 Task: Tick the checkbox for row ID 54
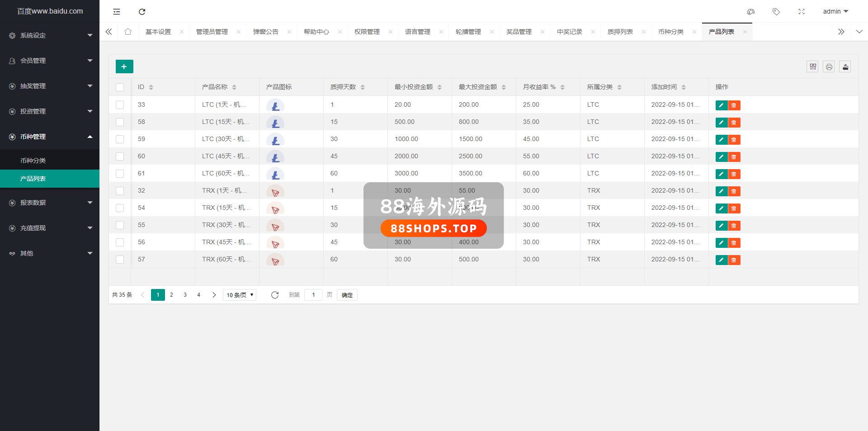pos(120,208)
